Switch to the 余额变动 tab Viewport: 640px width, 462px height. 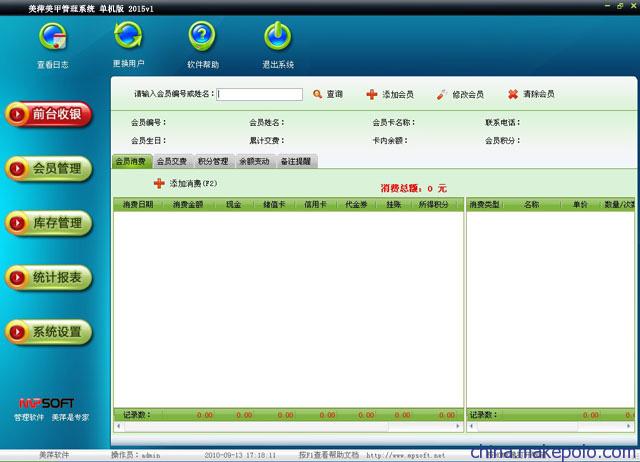click(x=253, y=161)
